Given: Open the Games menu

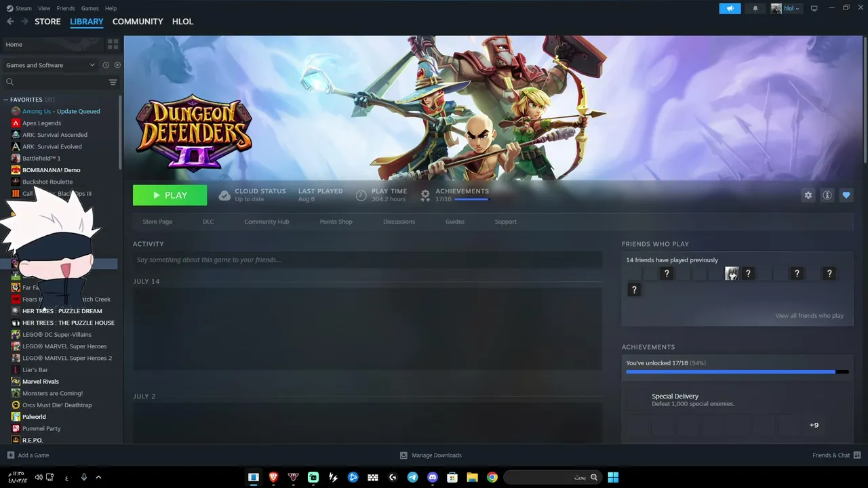Looking at the screenshot, I should [90, 8].
